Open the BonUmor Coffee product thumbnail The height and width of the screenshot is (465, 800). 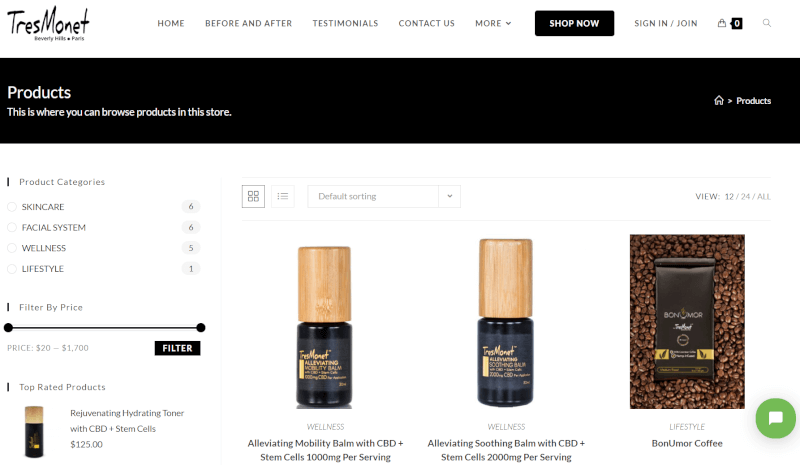point(687,322)
